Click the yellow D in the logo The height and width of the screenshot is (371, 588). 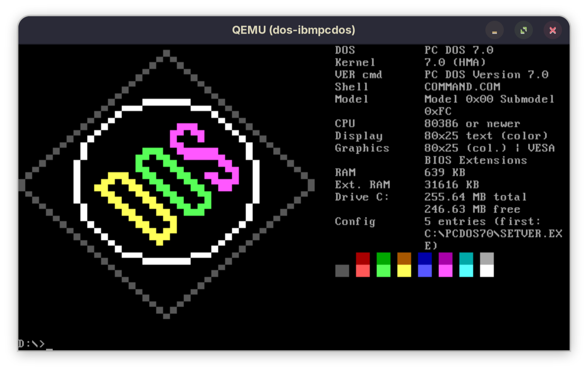tap(136, 209)
